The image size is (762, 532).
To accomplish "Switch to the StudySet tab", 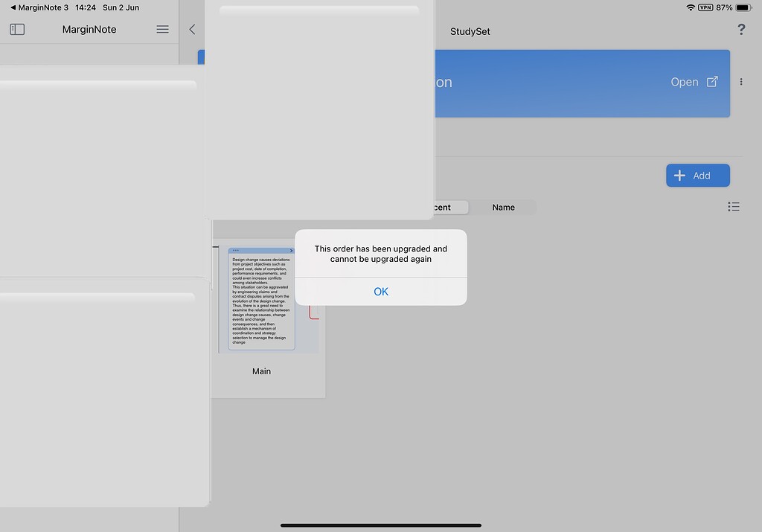I will 469,31.
